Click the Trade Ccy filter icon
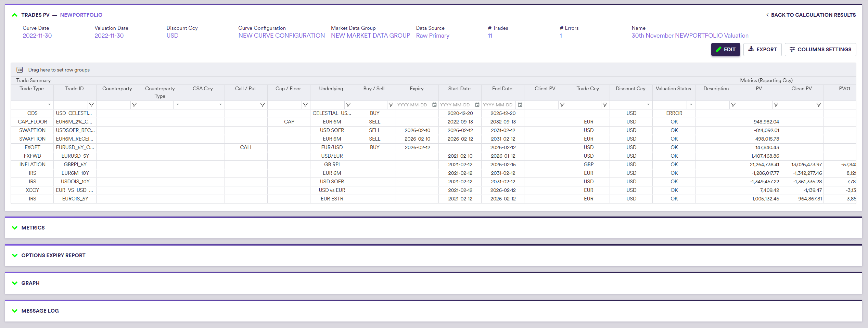This screenshot has height=328, width=868. click(x=605, y=105)
